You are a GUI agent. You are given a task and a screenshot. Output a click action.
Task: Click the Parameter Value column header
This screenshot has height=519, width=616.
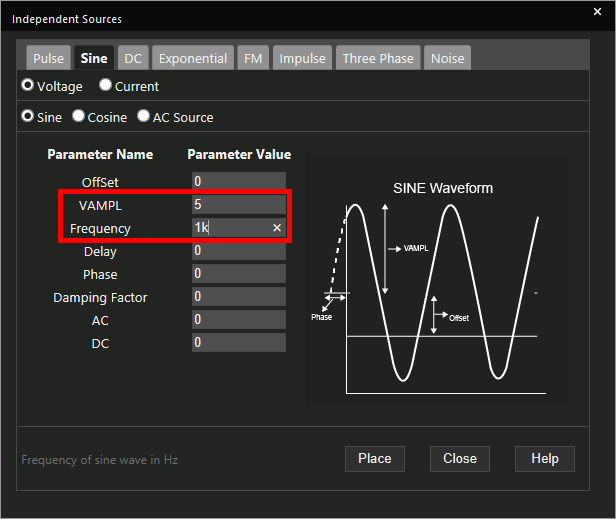239,154
